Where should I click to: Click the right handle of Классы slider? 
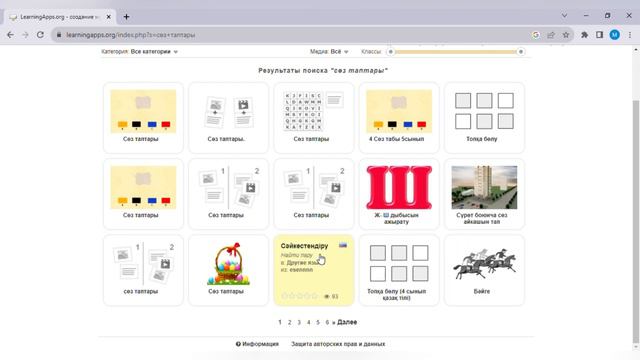[x=520, y=51]
